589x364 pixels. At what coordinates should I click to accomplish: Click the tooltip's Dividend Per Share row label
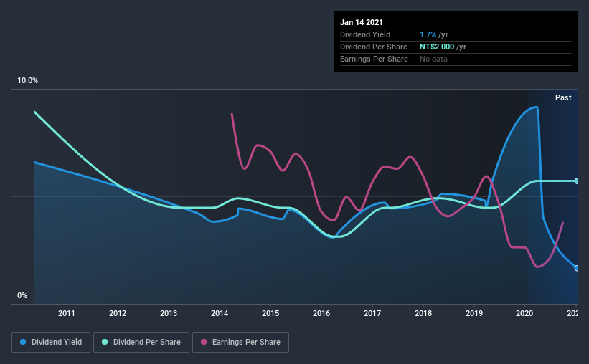[374, 47]
